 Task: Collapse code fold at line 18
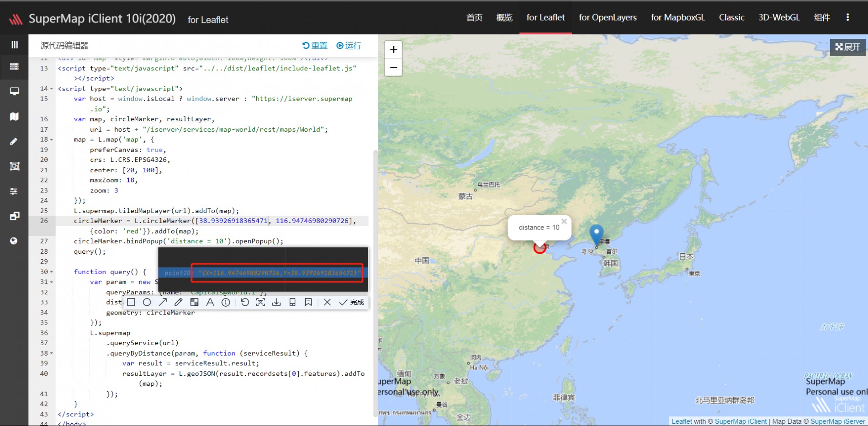(52, 139)
